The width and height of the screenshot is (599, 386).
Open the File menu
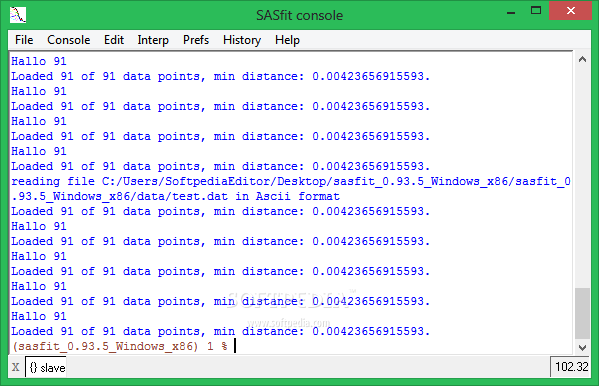pyautogui.click(x=24, y=40)
